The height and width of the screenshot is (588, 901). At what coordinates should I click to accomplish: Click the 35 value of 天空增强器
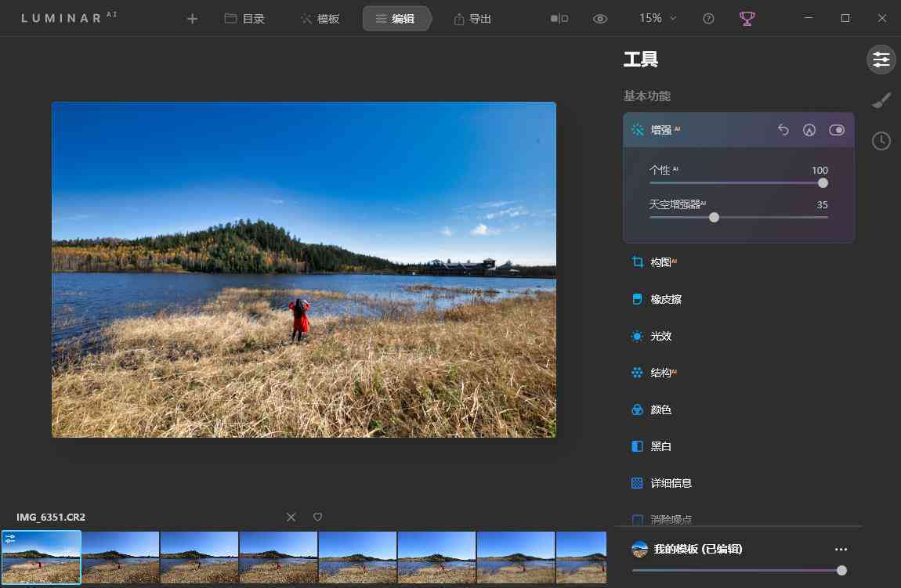tap(823, 205)
